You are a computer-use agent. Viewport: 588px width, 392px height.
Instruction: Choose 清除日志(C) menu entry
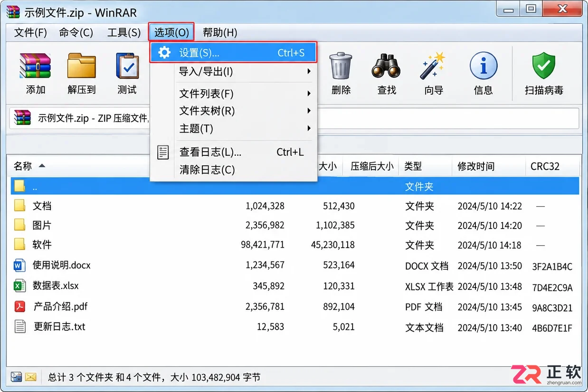pos(233,170)
